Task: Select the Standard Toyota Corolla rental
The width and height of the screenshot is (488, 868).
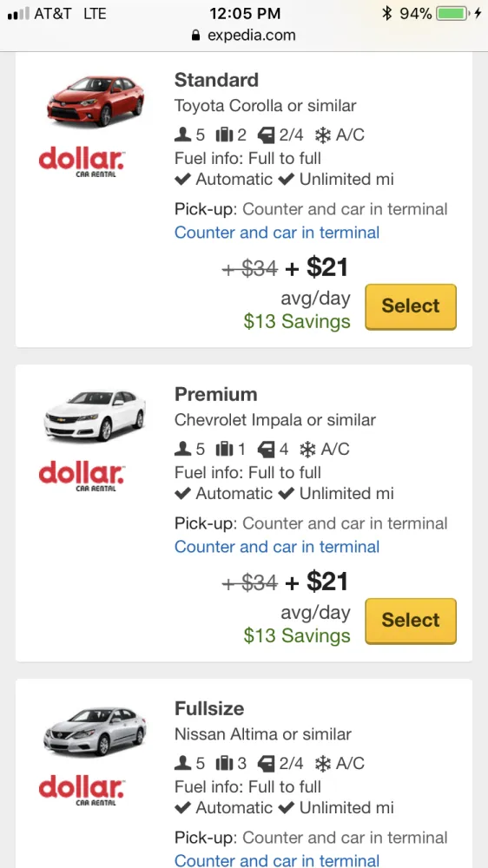Action: [x=411, y=306]
